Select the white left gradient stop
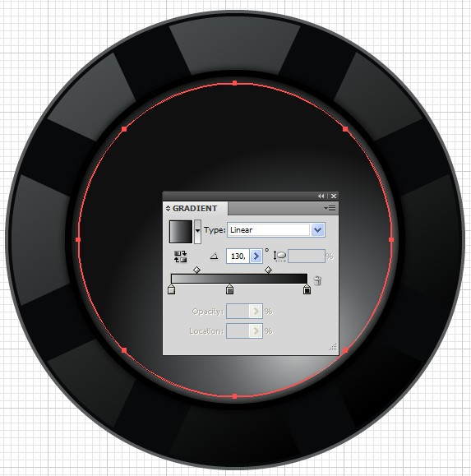Image resolution: width=471 pixels, height=476 pixels. coord(171,289)
